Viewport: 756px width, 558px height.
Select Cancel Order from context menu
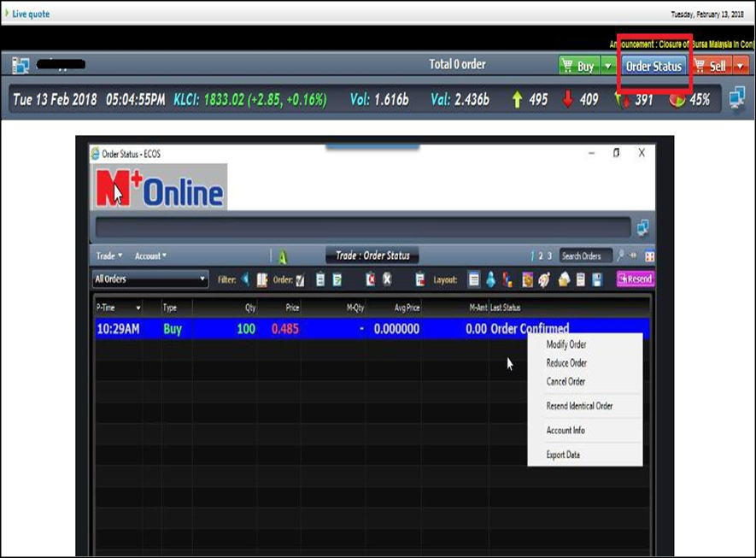(x=566, y=382)
